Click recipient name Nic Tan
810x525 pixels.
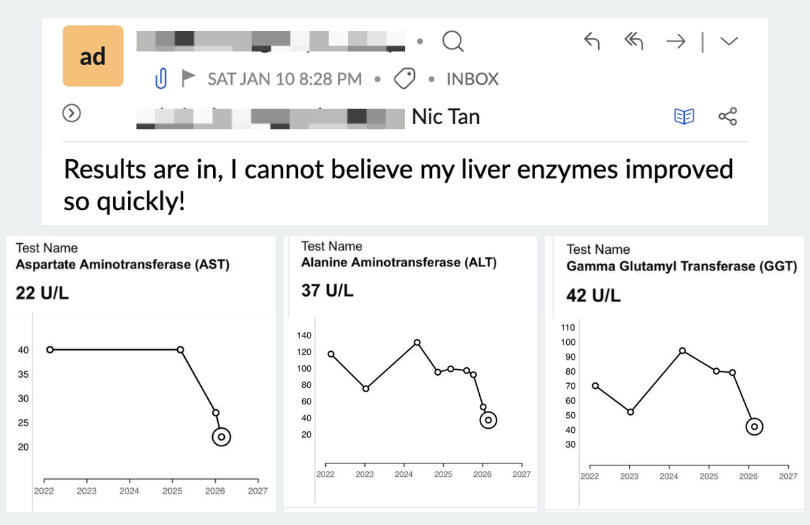446,117
